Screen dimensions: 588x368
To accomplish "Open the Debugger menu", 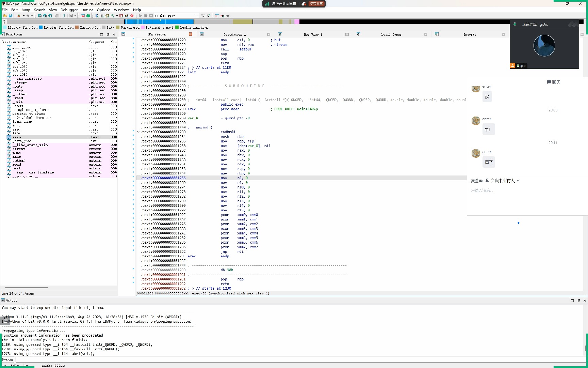I will coord(69,10).
